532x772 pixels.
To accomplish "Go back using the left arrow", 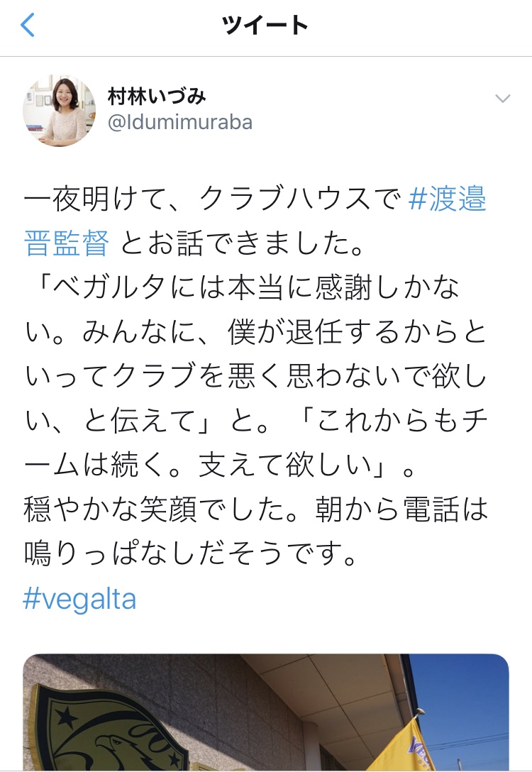I will pyautogui.click(x=28, y=26).
